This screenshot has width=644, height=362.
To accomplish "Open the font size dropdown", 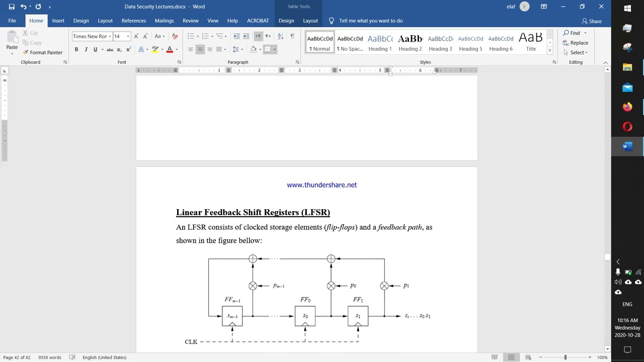I will click(128, 36).
